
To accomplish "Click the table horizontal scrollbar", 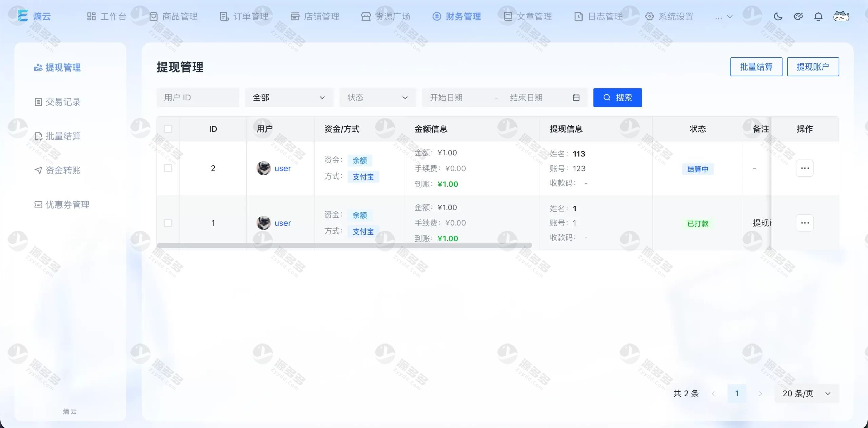I will pyautogui.click(x=344, y=245).
